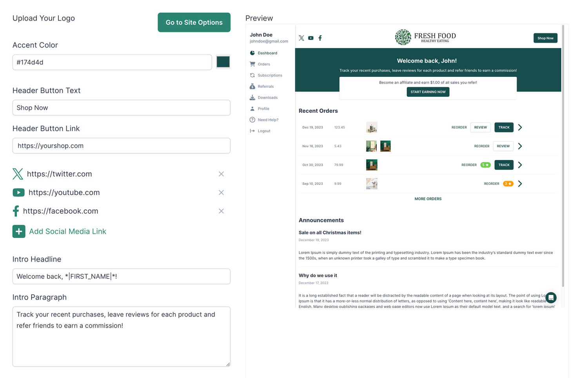Viewport: 588px width, 378px height.
Task: Click Review on the Nov 16 order
Action: [503, 146]
